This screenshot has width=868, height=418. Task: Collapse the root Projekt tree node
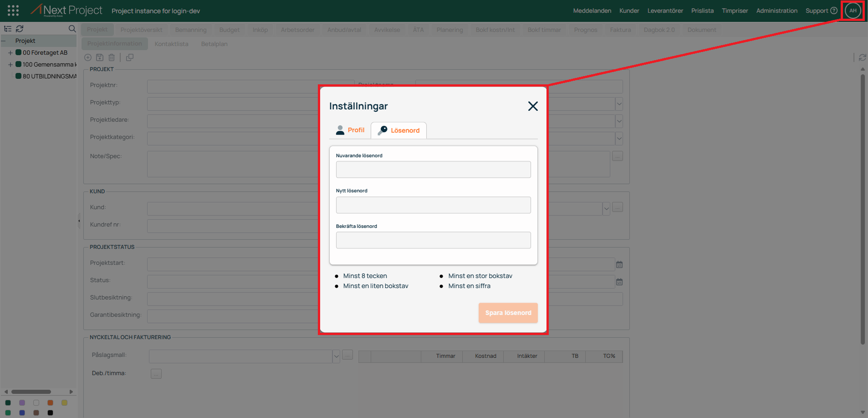pyautogui.click(x=4, y=41)
